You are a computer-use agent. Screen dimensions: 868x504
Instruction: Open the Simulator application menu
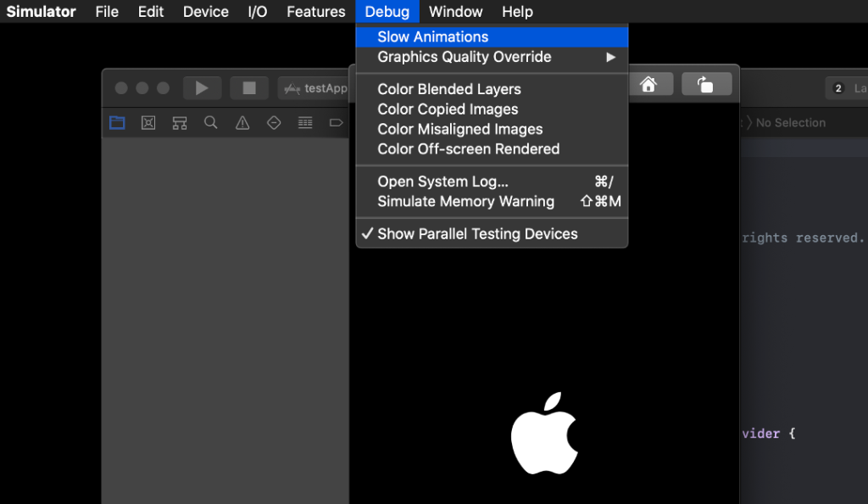click(x=41, y=12)
